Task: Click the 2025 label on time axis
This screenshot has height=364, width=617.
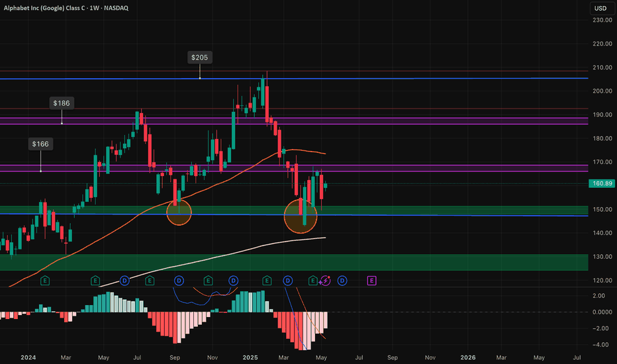Action: [x=250, y=357]
